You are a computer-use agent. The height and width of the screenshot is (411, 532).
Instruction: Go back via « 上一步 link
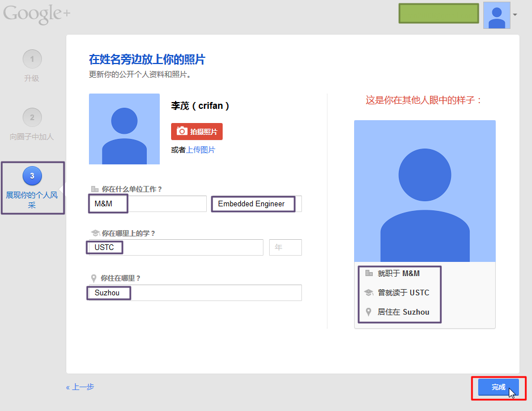coord(80,387)
